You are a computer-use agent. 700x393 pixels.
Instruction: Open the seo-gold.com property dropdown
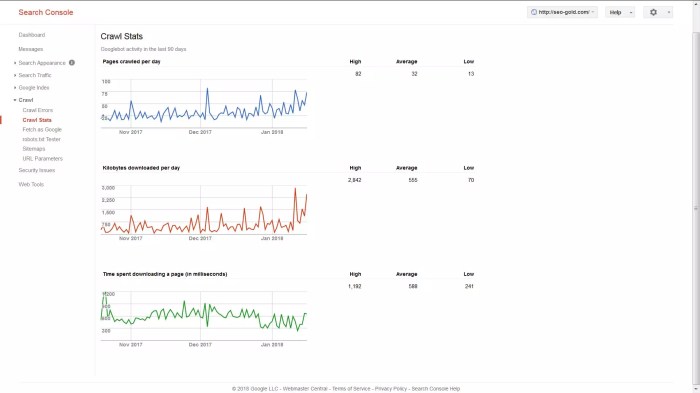[562, 13]
